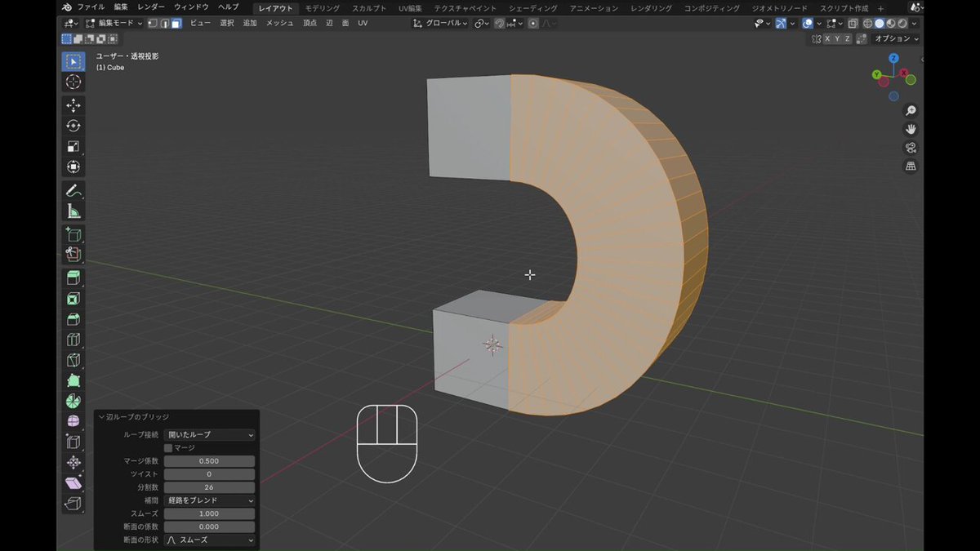Open the オプション button
The width and height of the screenshot is (980, 551).
(897, 39)
